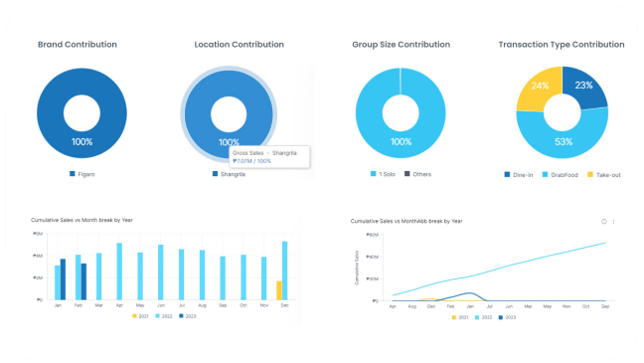Click the 2023 legend under bar chart
The width and height of the screenshot is (644, 363).
tap(188, 316)
